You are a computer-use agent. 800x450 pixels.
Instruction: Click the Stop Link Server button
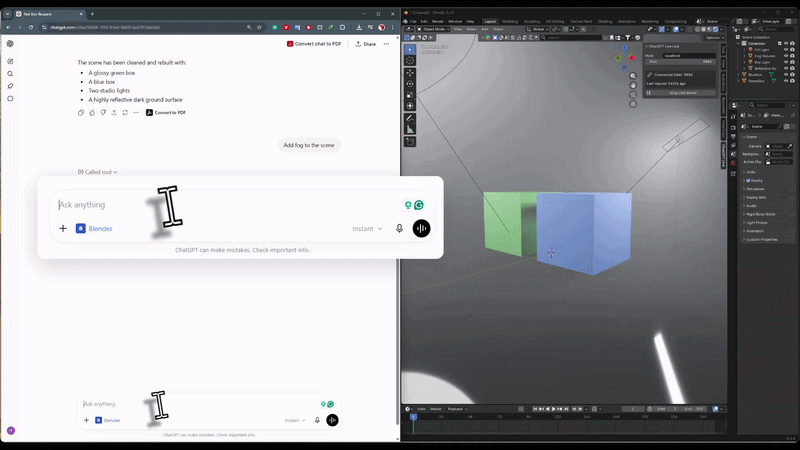tap(683, 93)
